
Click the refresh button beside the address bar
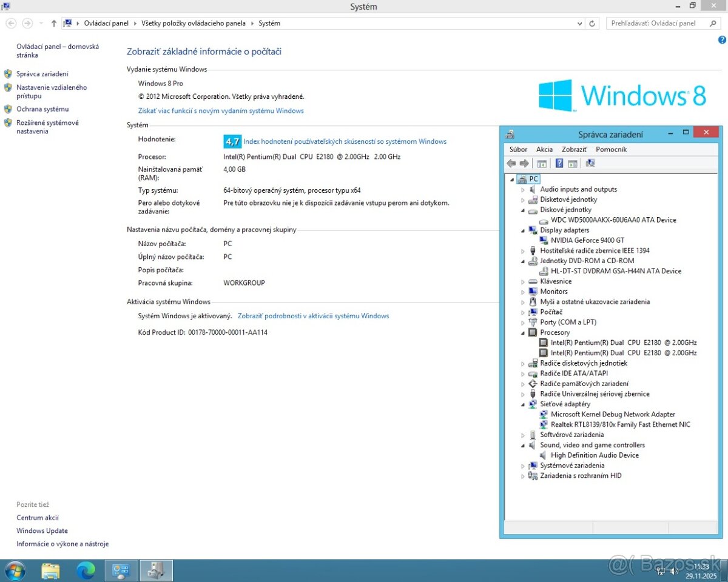tap(593, 23)
